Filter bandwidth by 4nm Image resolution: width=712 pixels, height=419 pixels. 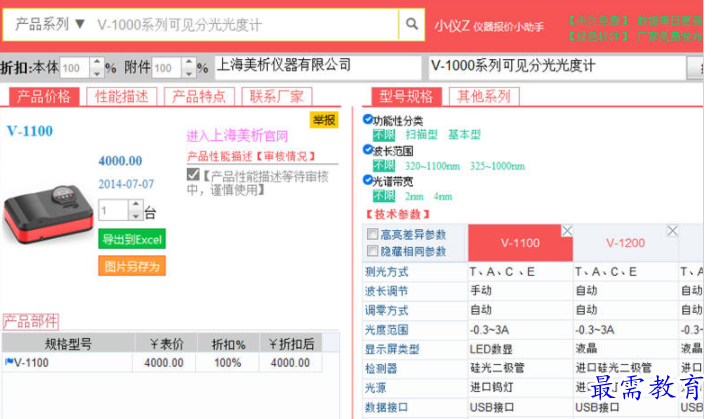coord(443,196)
